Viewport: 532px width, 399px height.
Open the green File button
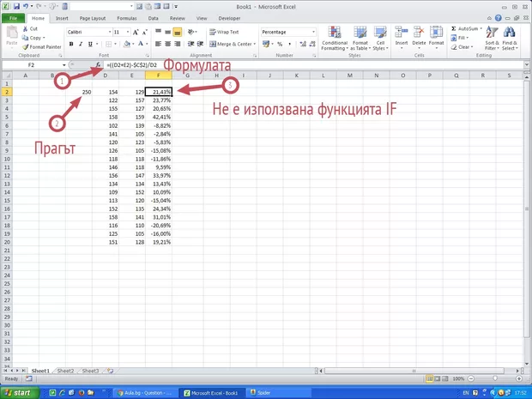pos(14,17)
